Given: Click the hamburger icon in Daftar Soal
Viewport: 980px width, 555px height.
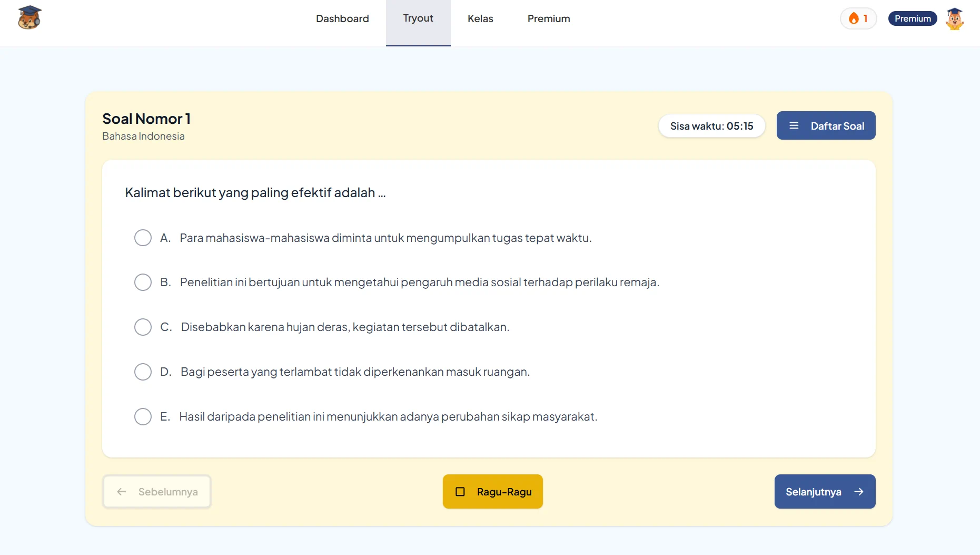Looking at the screenshot, I should click(x=794, y=125).
